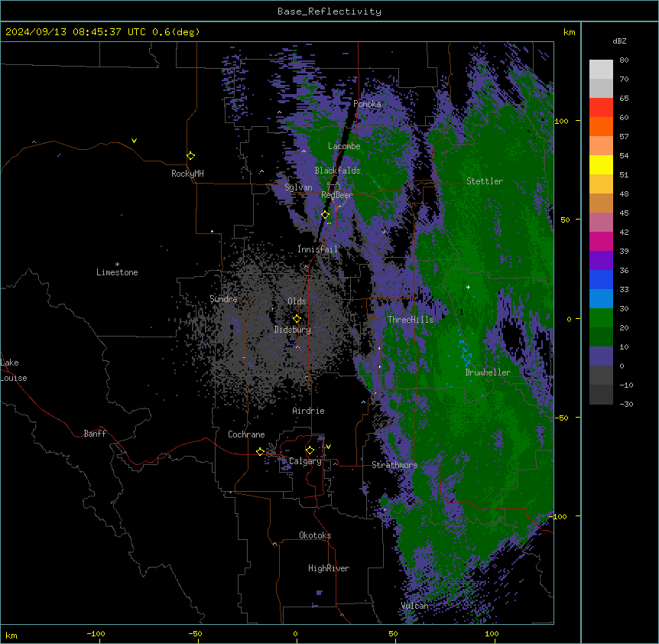
Task: Click the Limestone label
Action: [117, 272]
